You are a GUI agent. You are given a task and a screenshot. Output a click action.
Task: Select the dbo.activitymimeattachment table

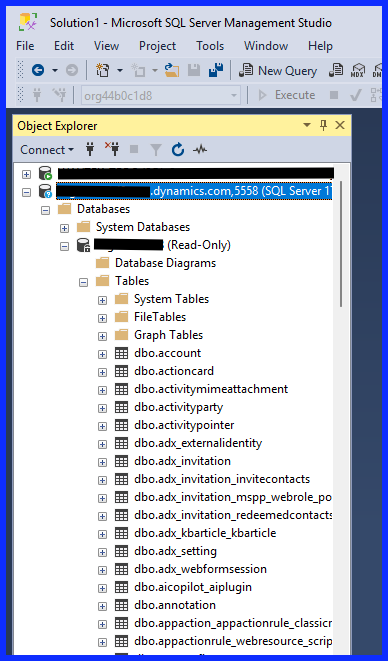[211, 389]
